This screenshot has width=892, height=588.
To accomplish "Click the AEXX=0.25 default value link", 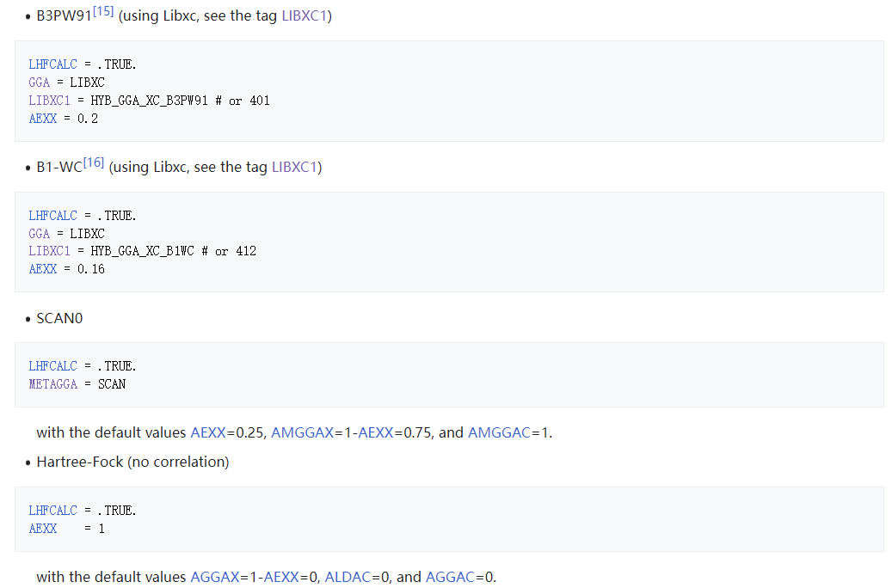I will (x=207, y=432).
